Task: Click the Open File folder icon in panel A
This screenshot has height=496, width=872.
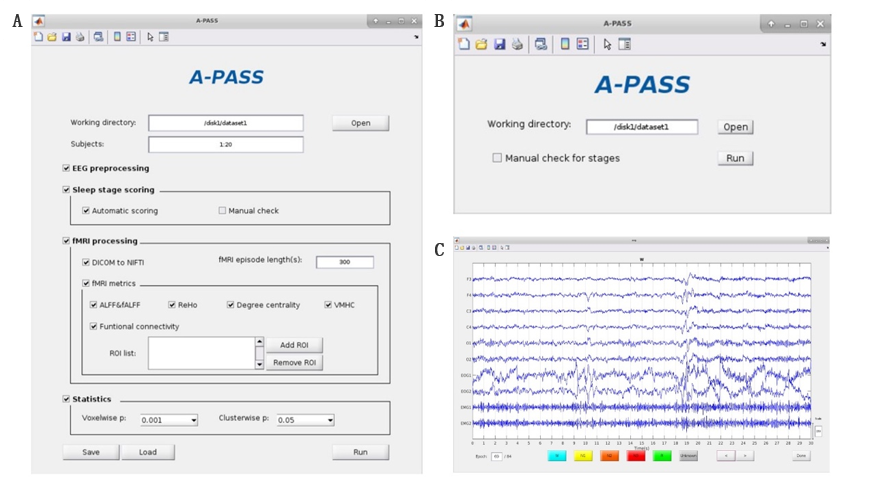Action: 52,37
